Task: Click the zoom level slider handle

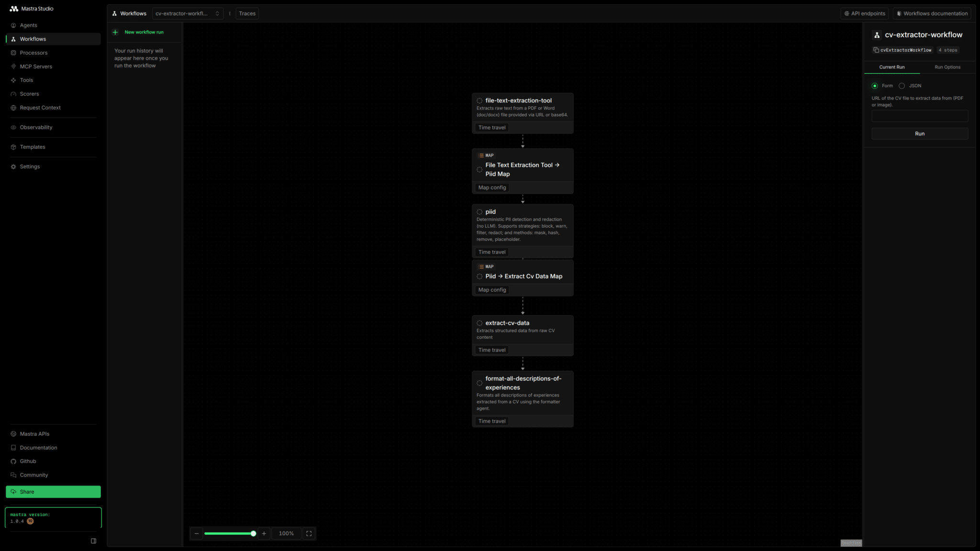Action: 253,533
